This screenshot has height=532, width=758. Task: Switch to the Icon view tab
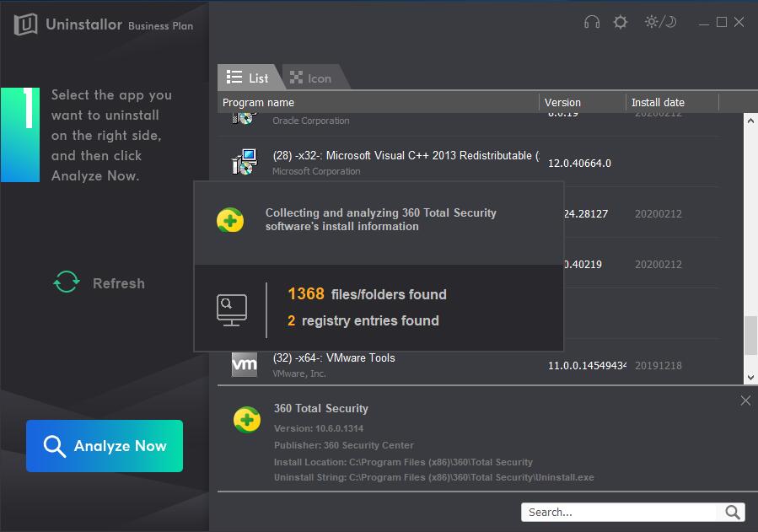point(311,78)
